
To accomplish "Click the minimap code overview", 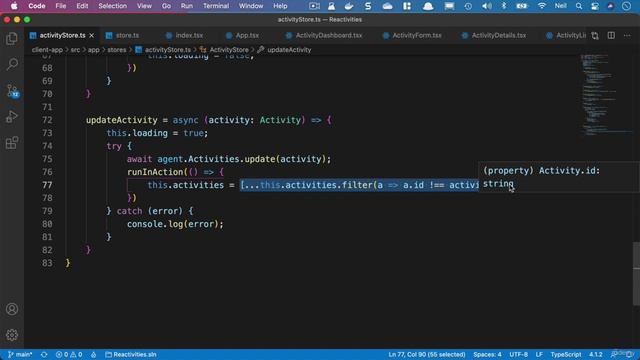I will point(606,94).
